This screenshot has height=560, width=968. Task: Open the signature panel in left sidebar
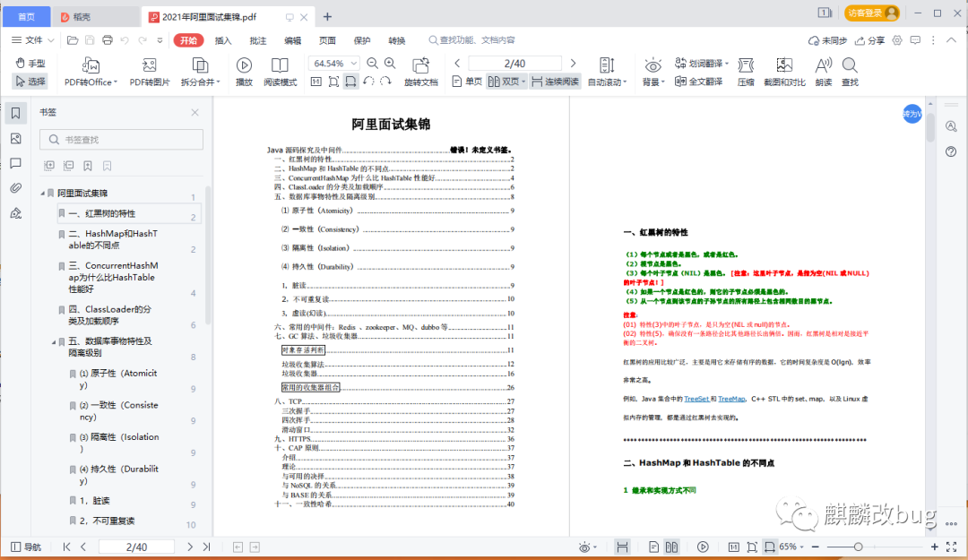point(16,213)
